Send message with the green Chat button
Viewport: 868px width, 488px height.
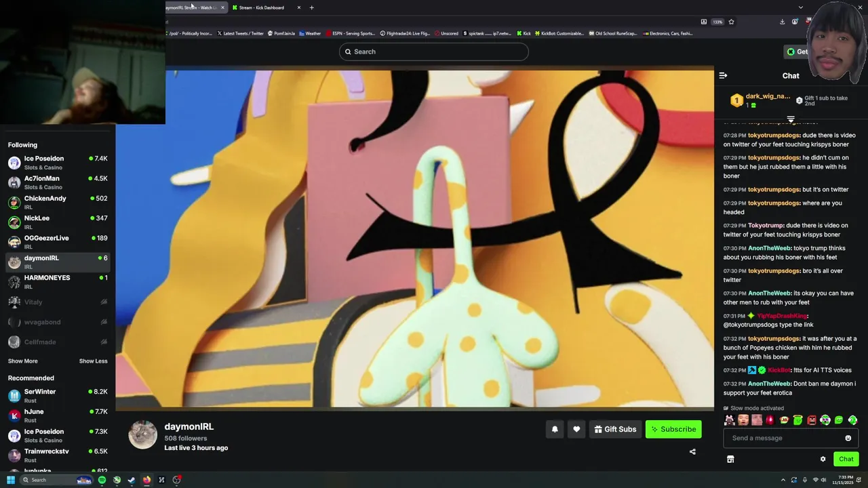point(846,459)
